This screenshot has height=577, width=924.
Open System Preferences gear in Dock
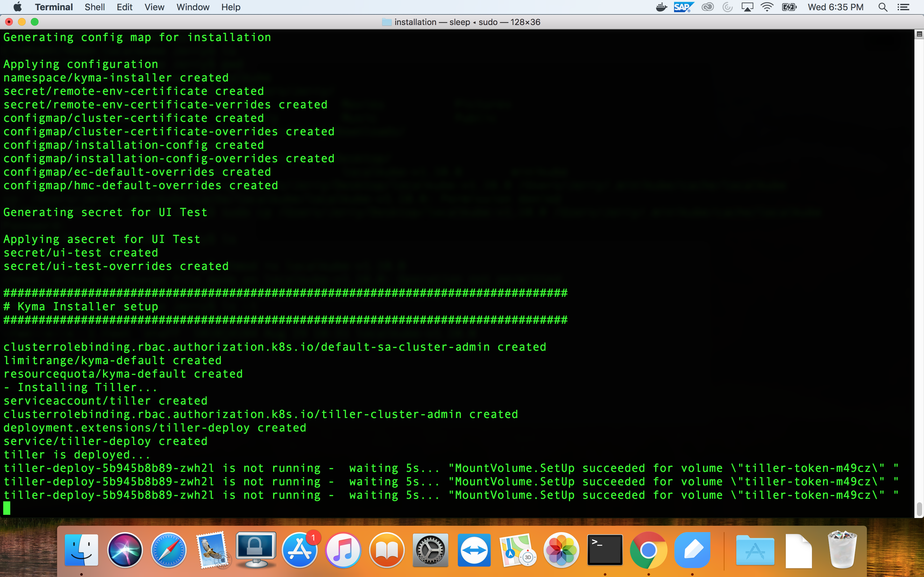430,550
